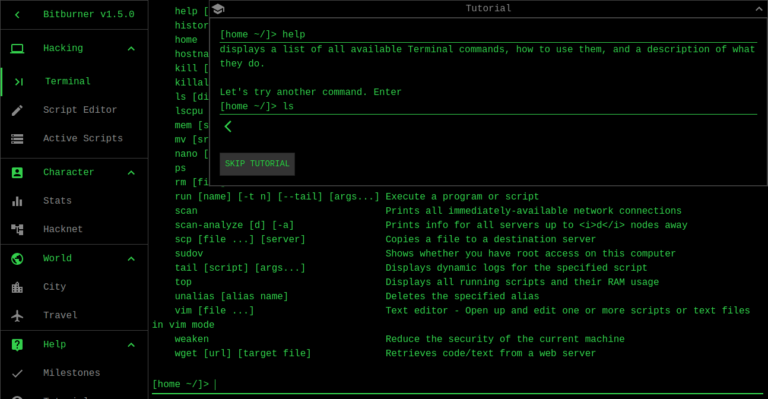The width and height of the screenshot is (768, 399).
Task: Click 'Copies a file to a destination server'
Action: 490,239
